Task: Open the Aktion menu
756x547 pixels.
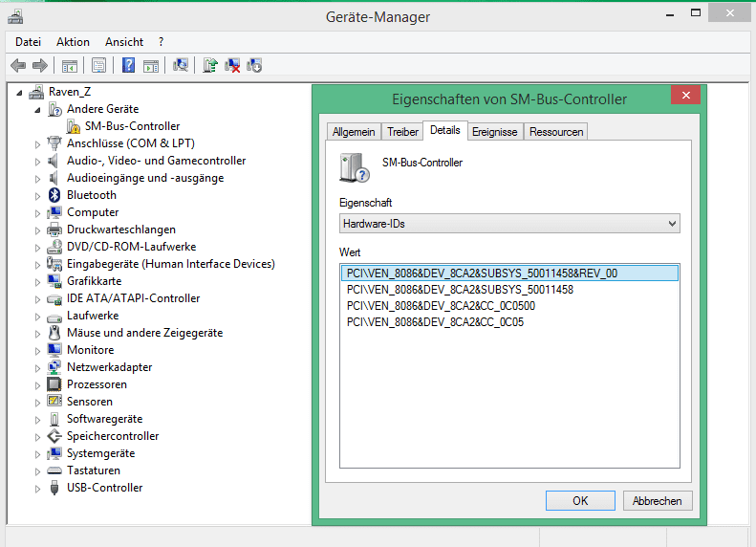Action: point(73,42)
